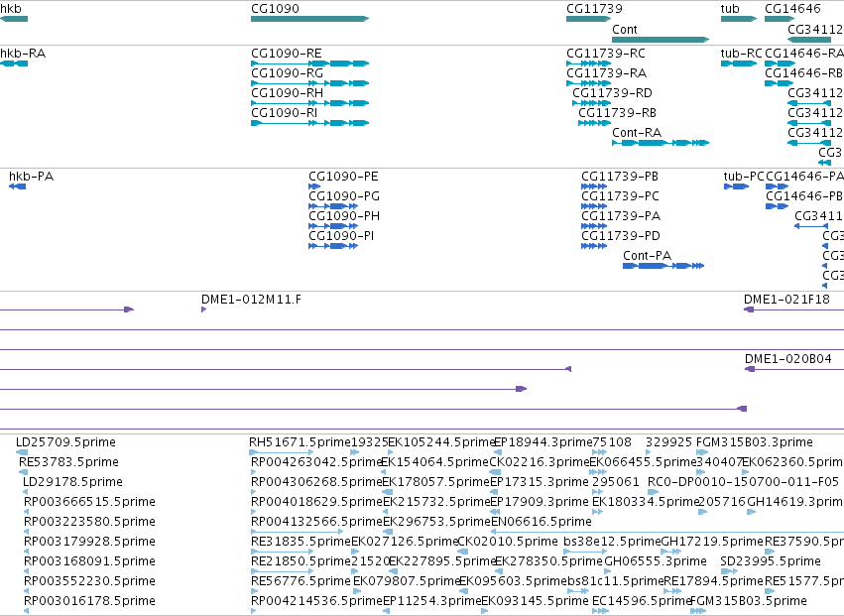Image resolution: width=844 pixels, height=616 pixels.
Task: Click the LD29178.5prime EST label
Action: pos(72,482)
